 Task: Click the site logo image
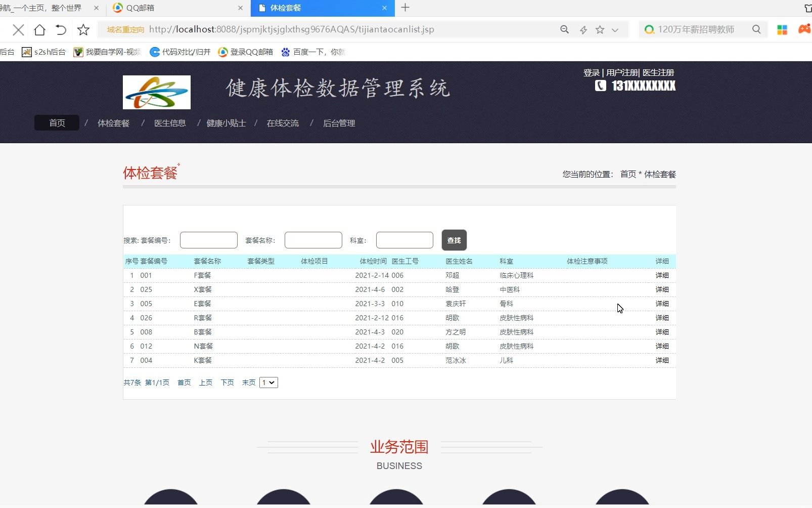coord(157,92)
